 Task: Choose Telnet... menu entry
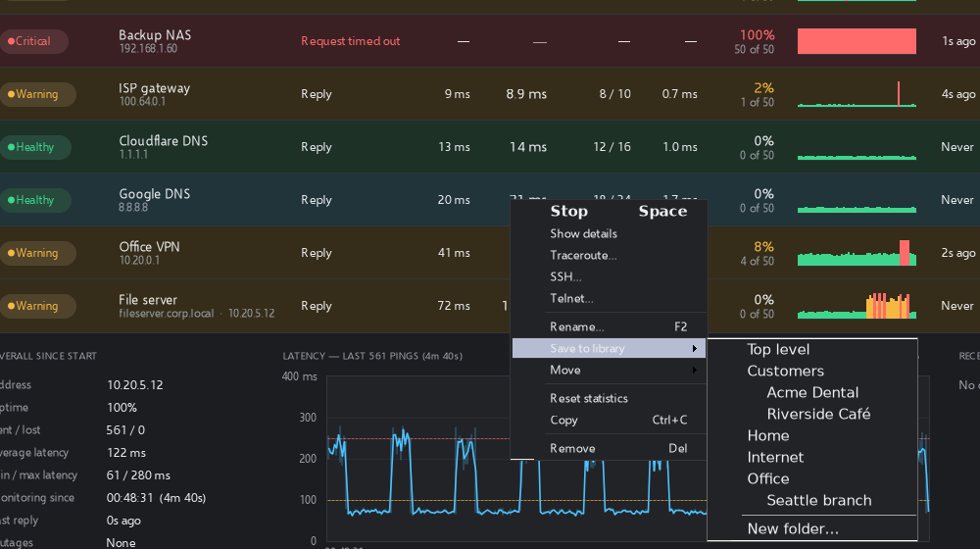click(x=610, y=299)
